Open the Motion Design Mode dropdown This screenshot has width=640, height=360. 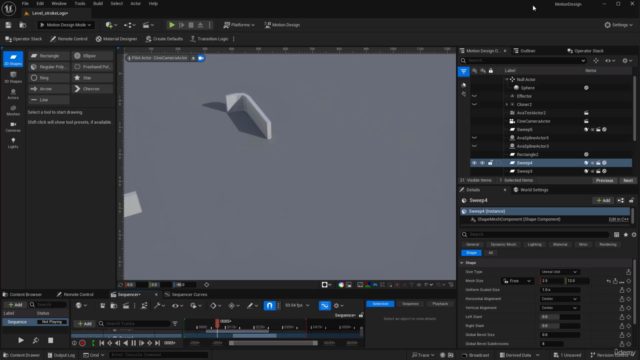[65, 25]
